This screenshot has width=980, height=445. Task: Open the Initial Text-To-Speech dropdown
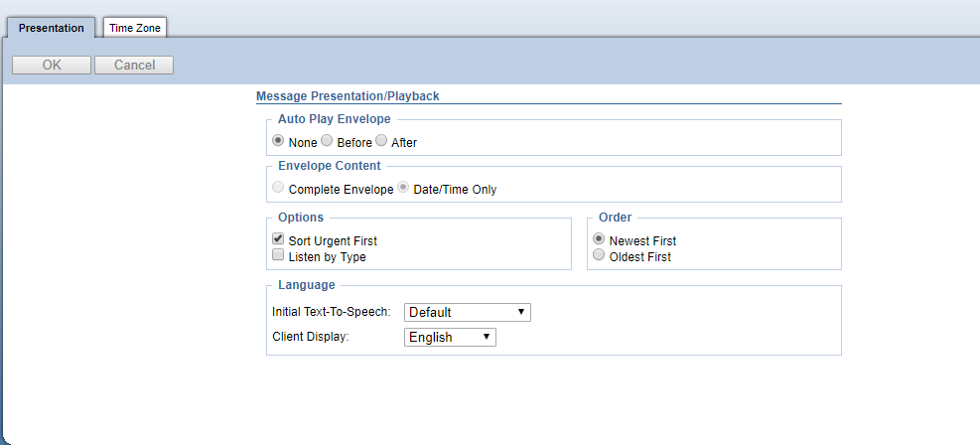tap(467, 312)
